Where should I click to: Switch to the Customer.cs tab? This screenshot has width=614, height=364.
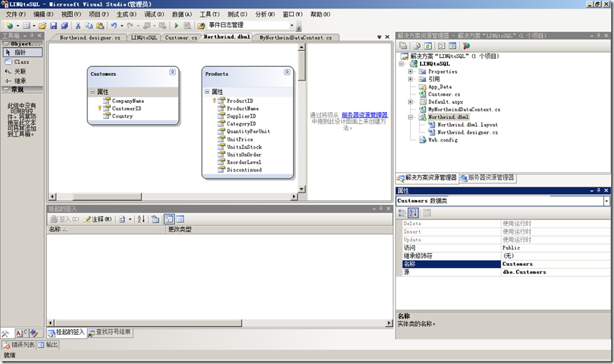(181, 38)
